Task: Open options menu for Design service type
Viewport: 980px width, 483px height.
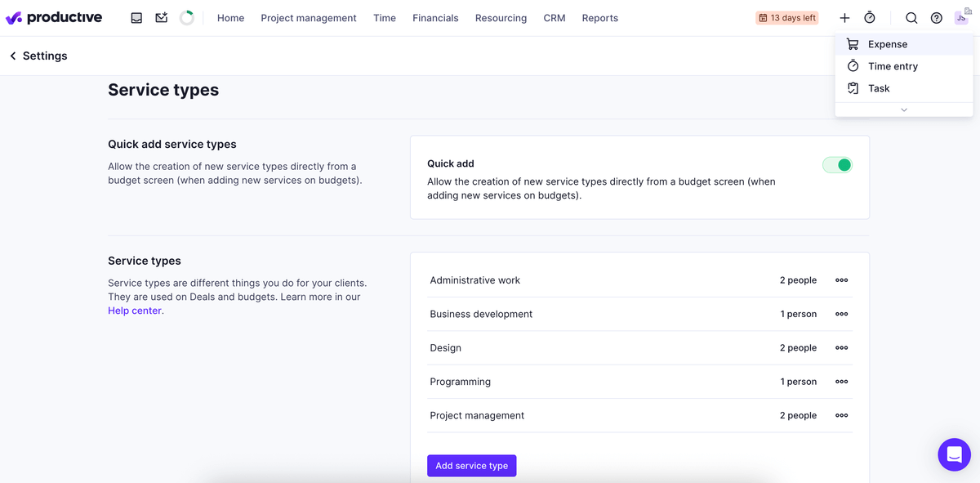Action: point(841,347)
